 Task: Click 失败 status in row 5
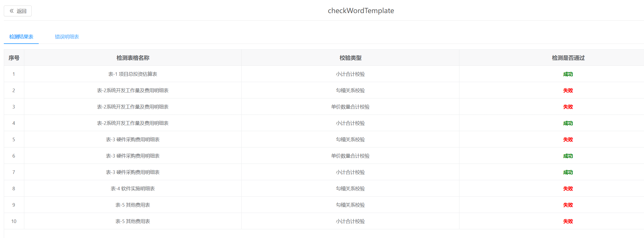coord(568,140)
